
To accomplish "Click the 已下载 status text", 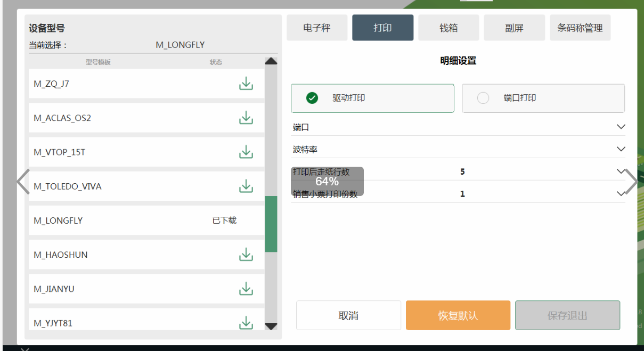I will click(x=224, y=221).
